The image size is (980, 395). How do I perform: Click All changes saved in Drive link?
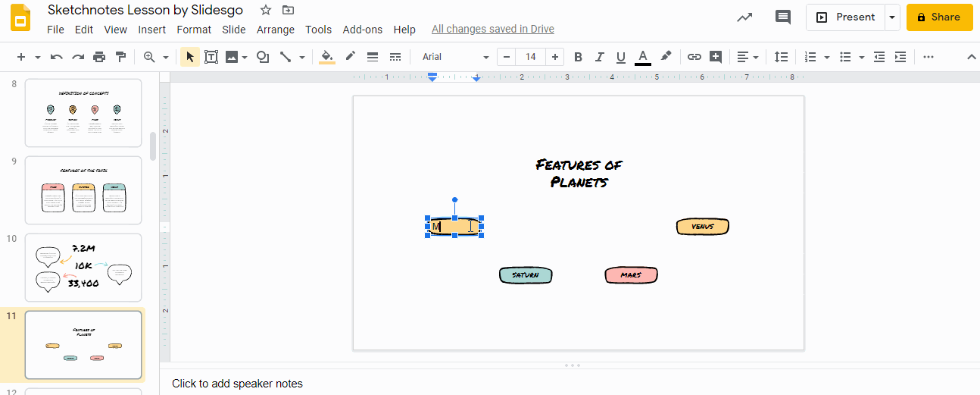click(x=493, y=30)
